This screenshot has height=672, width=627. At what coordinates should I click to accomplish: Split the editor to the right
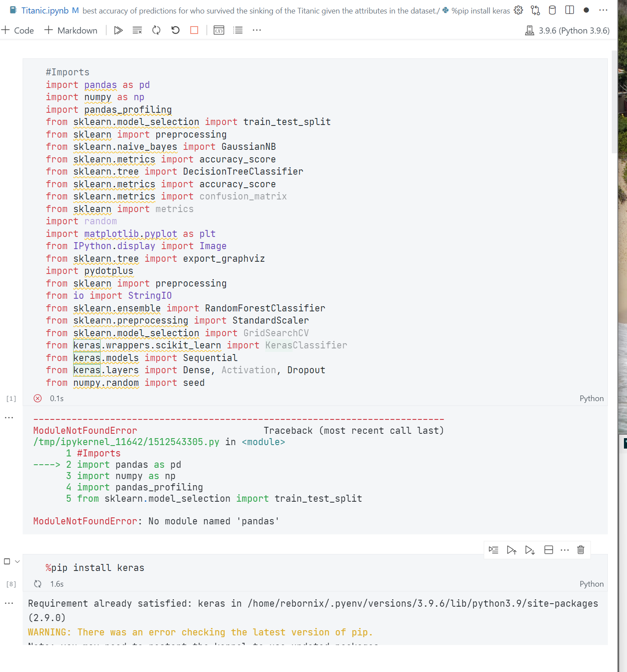tap(570, 10)
